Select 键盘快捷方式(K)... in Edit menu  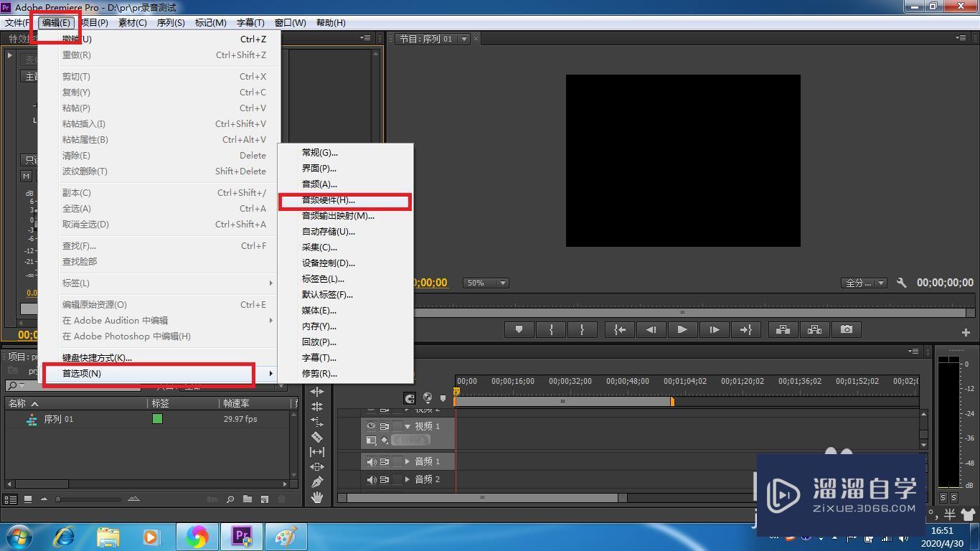(x=158, y=358)
